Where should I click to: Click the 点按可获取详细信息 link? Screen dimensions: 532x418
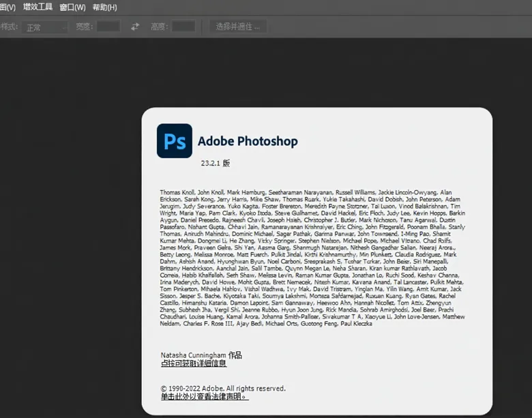pos(194,363)
